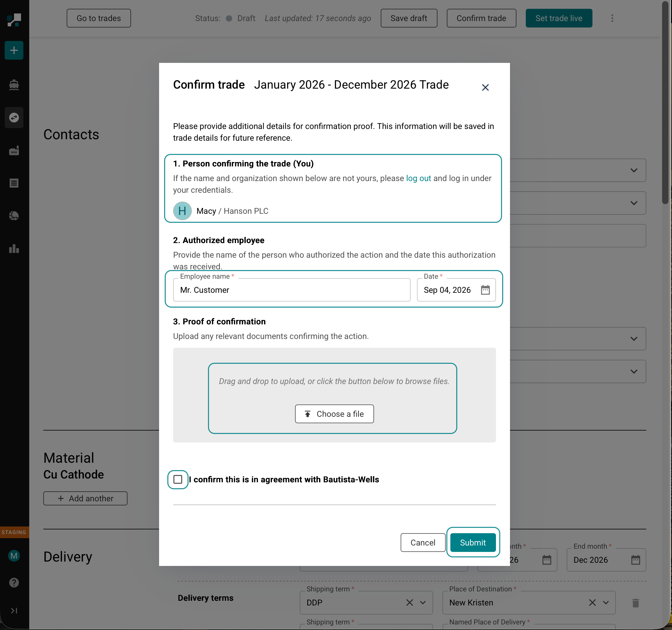Click the help question mark icon
672x630 pixels.
14,583
